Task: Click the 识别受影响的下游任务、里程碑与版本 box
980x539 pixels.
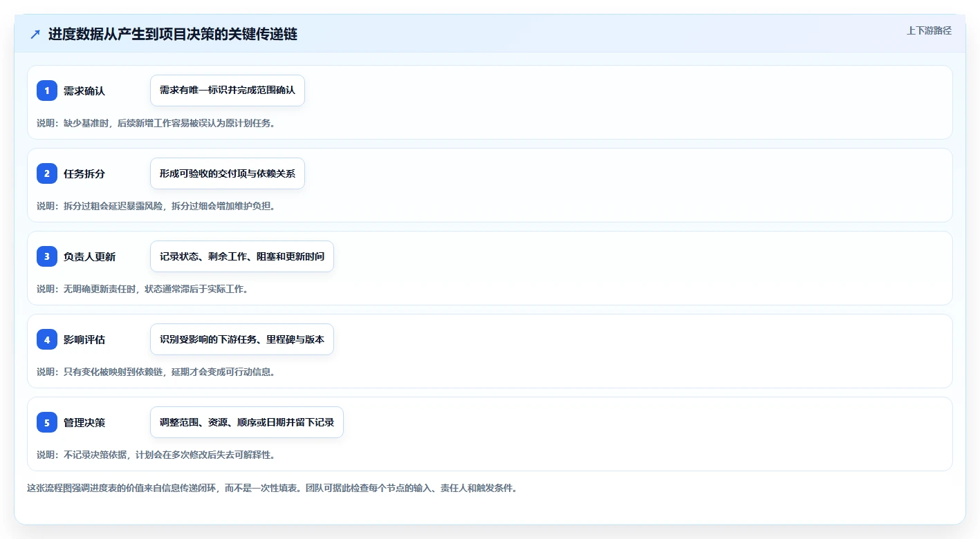Action: click(x=242, y=339)
